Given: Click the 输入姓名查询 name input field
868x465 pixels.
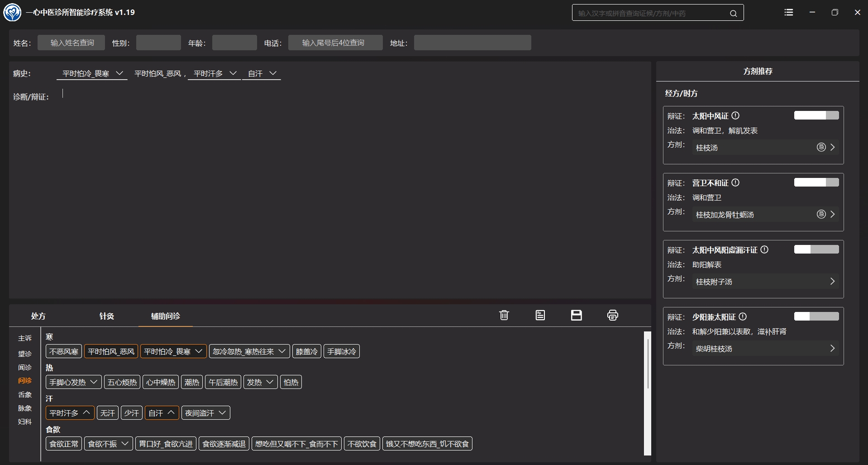Looking at the screenshot, I should (72, 43).
